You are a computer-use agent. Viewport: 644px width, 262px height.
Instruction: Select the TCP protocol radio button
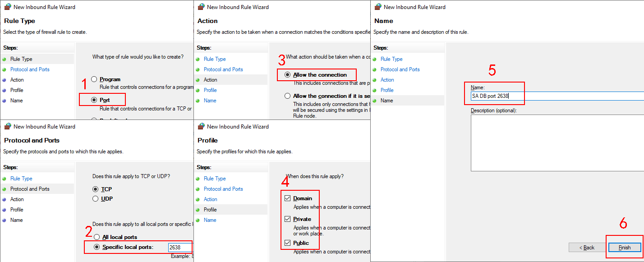pos(95,189)
